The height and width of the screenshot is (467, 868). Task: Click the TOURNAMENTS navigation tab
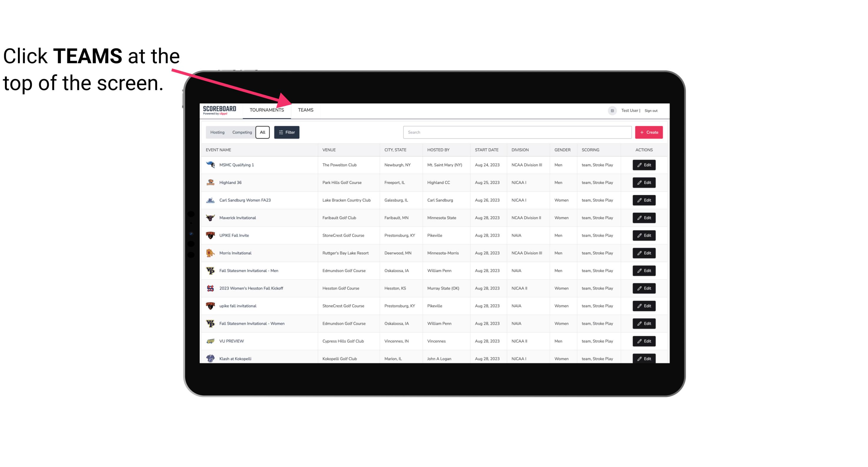[x=267, y=110]
